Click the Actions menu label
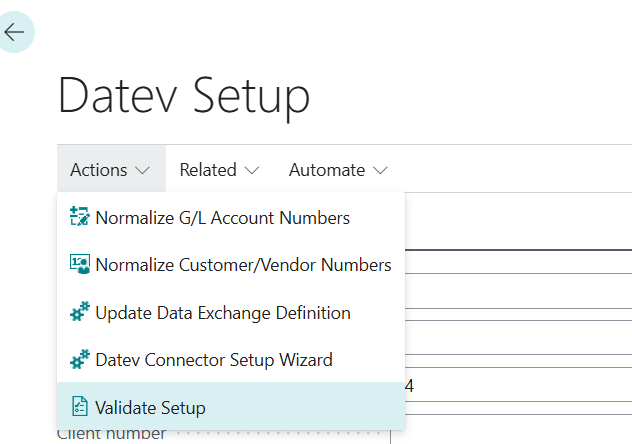 98,170
